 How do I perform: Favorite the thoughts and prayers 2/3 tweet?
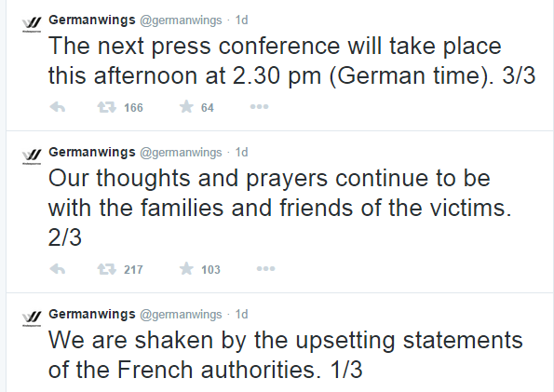click(186, 269)
